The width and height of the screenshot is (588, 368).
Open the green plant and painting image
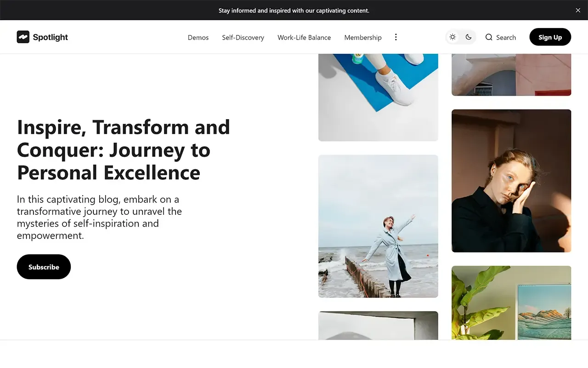point(511,303)
